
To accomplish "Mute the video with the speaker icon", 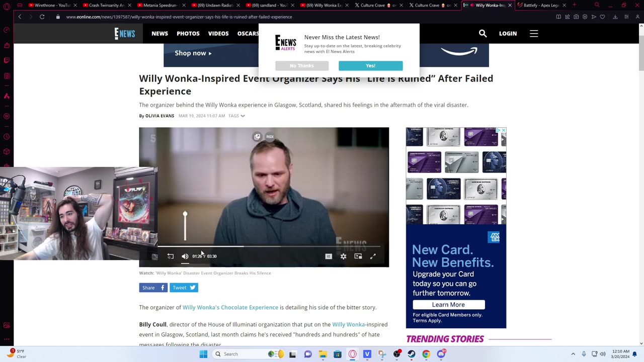I will coord(185,256).
